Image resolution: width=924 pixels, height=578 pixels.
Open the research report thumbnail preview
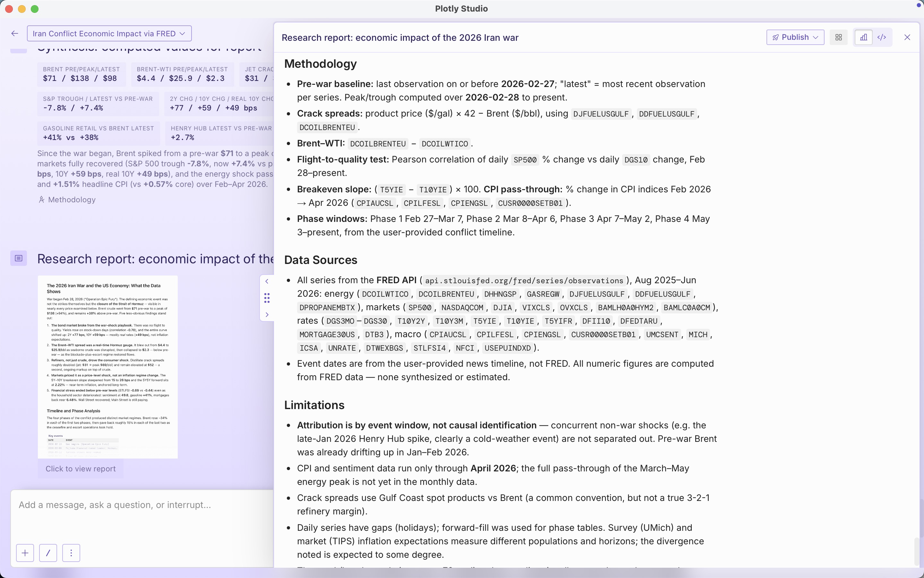click(x=108, y=367)
